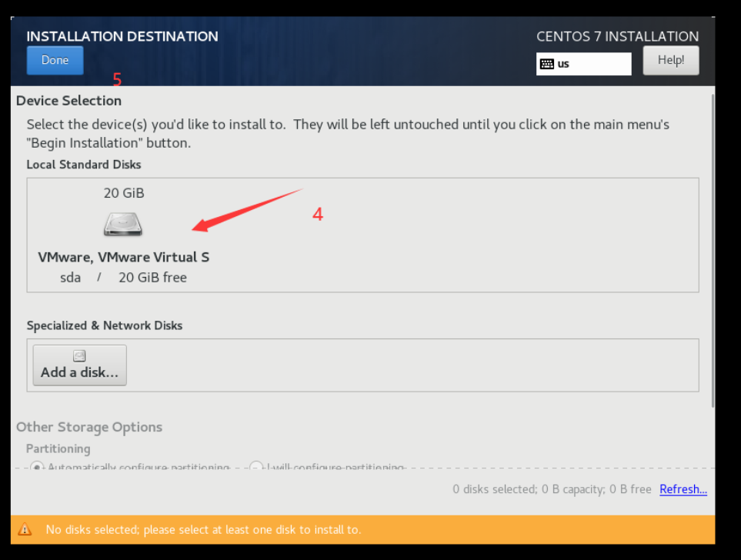This screenshot has width=741, height=560.
Task: Click the VMware, VMware Virtual S disk label
Action: (x=123, y=258)
